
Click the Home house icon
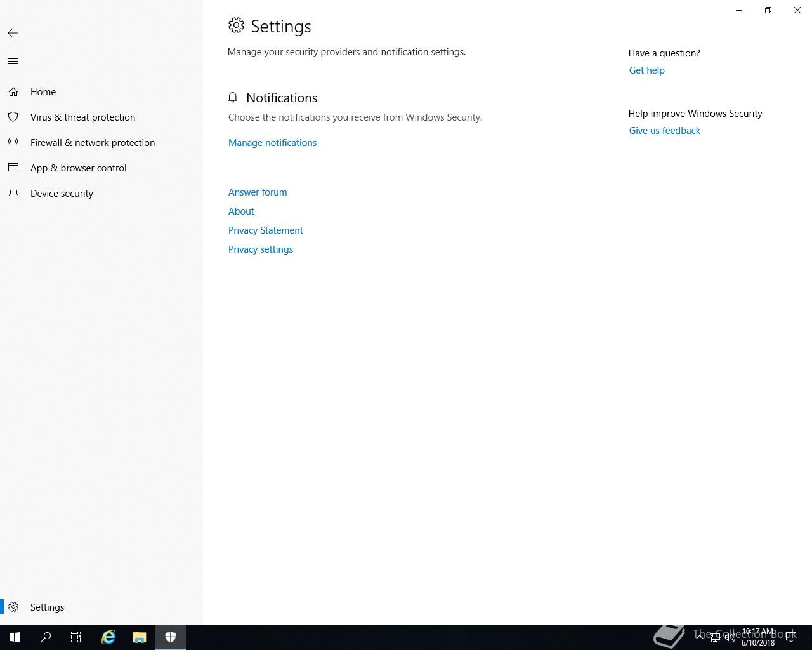click(x=13, y=92)
